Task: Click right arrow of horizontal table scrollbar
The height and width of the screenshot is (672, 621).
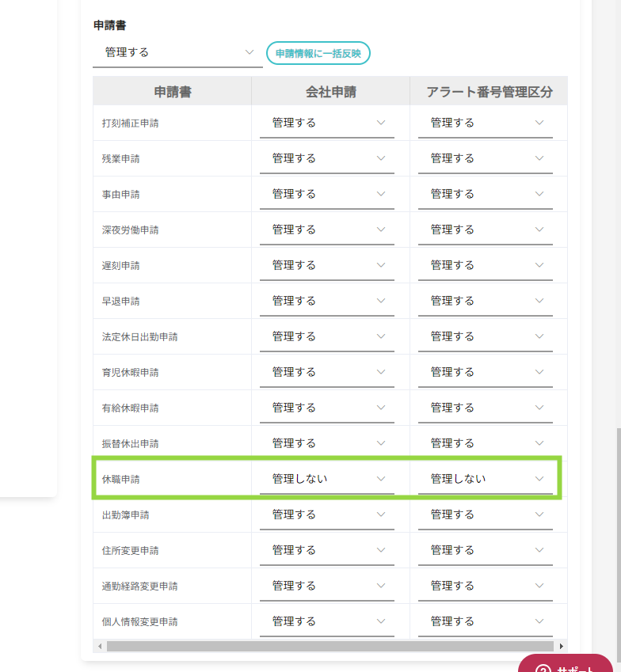Action: (x=562, y=646)
